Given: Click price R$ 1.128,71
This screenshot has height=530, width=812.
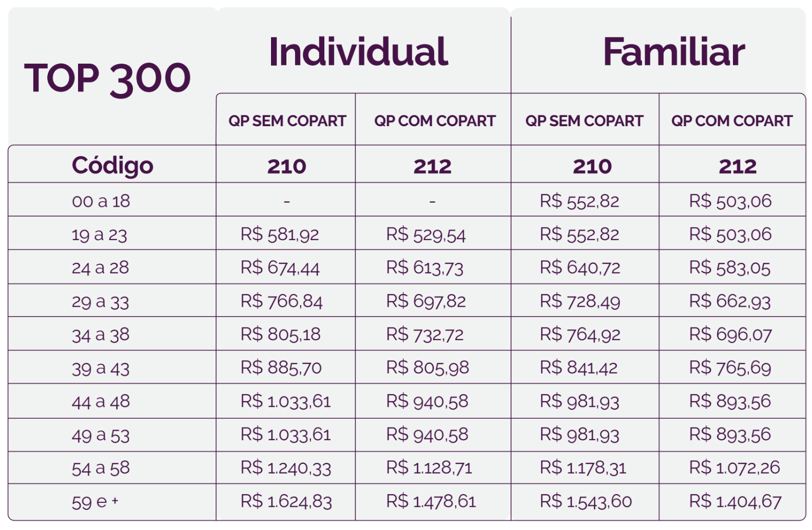Looking at the screenshot, I should [x=429, y=468].
